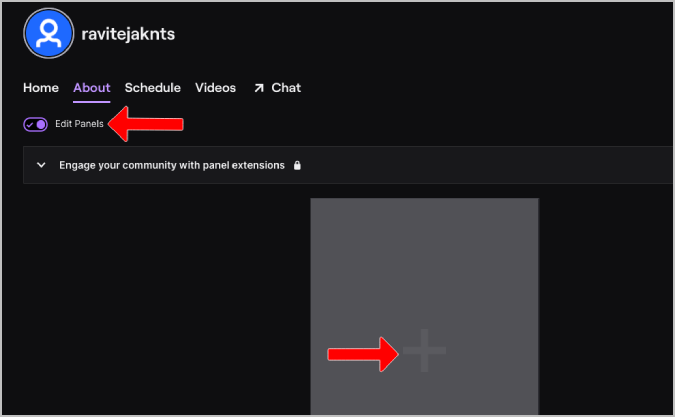Click the blue profile avatar icon
The width and height of the screenshot is (675, 417).
(x=49, y=33)
